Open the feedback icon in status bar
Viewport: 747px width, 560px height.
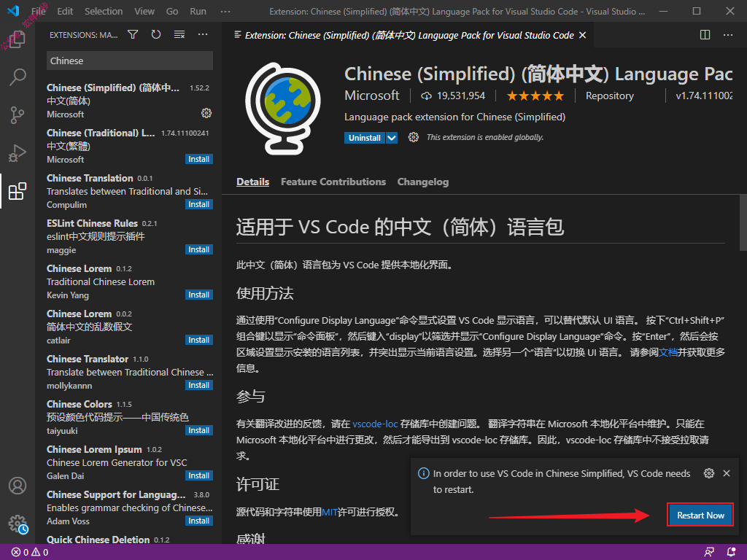[x=709, y=553]
